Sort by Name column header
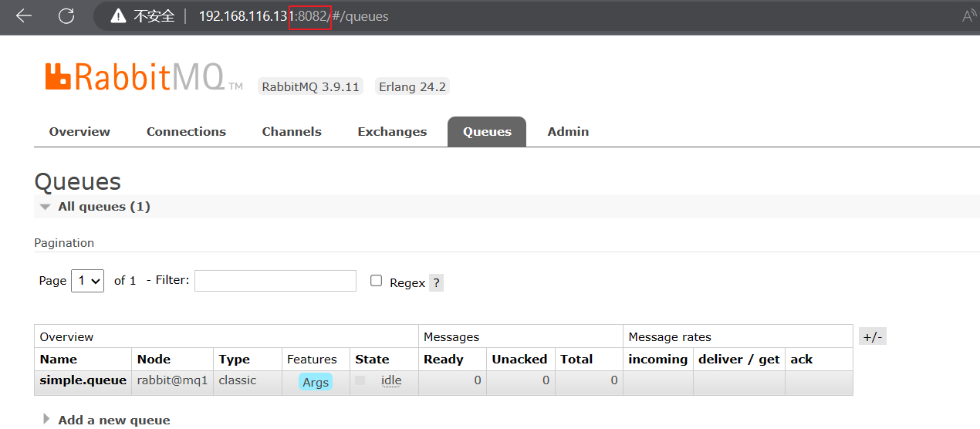Viewport: 980px width, 429px height. (x=59, y=360)
